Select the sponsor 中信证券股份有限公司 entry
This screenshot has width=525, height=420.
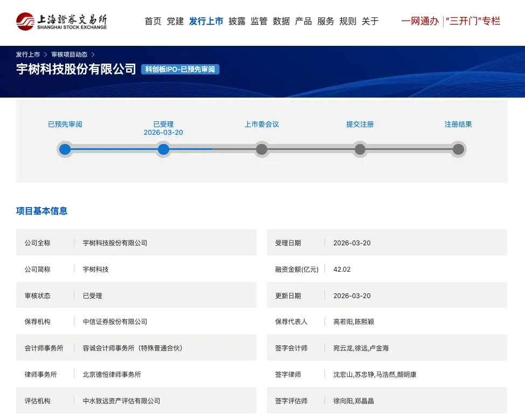115,321
